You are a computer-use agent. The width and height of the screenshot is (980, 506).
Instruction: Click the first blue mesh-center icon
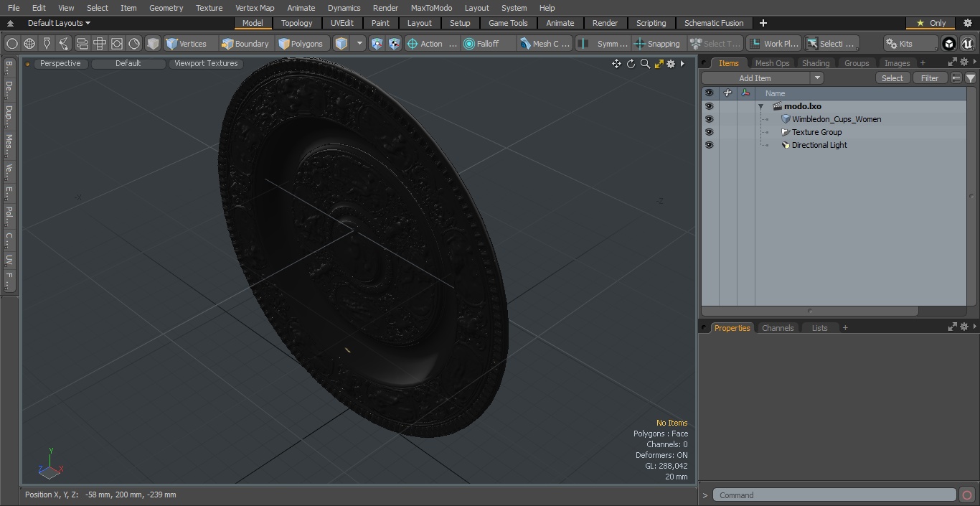377,44
